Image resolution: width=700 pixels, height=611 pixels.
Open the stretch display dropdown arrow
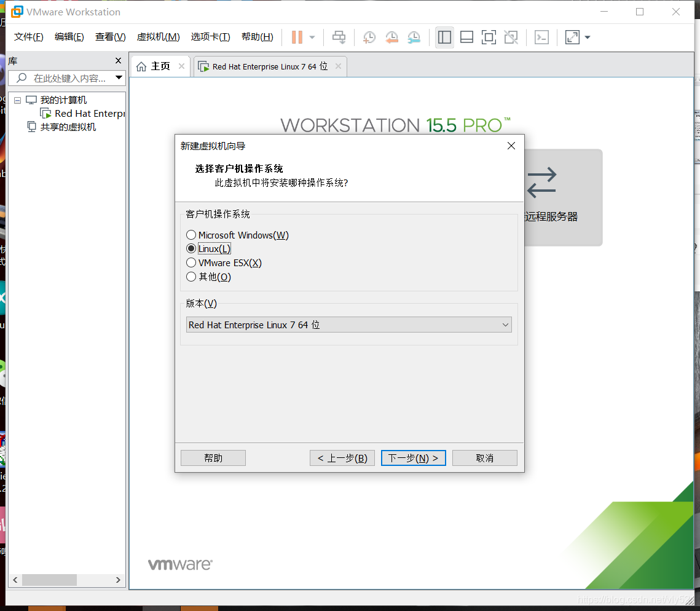point(588,37)
